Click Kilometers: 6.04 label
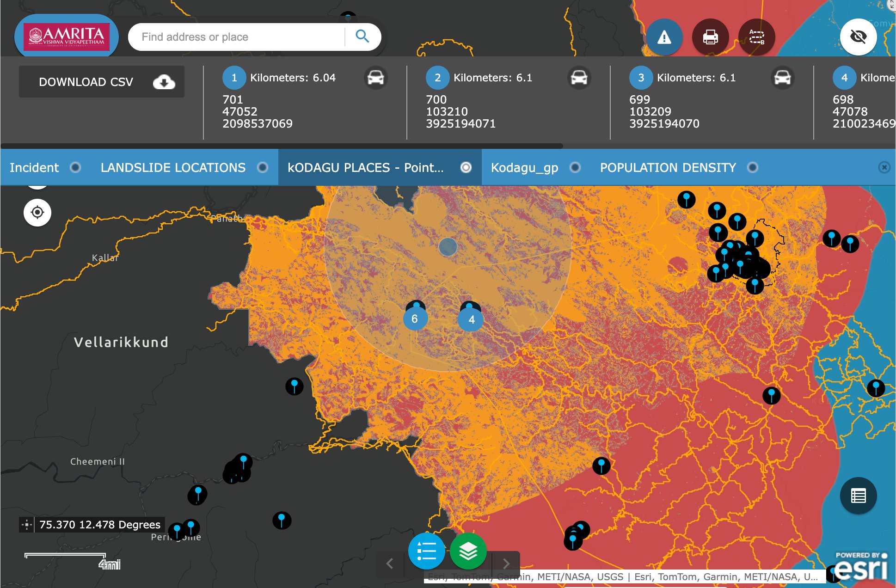The image size is (896, 588). coord(293,78)
